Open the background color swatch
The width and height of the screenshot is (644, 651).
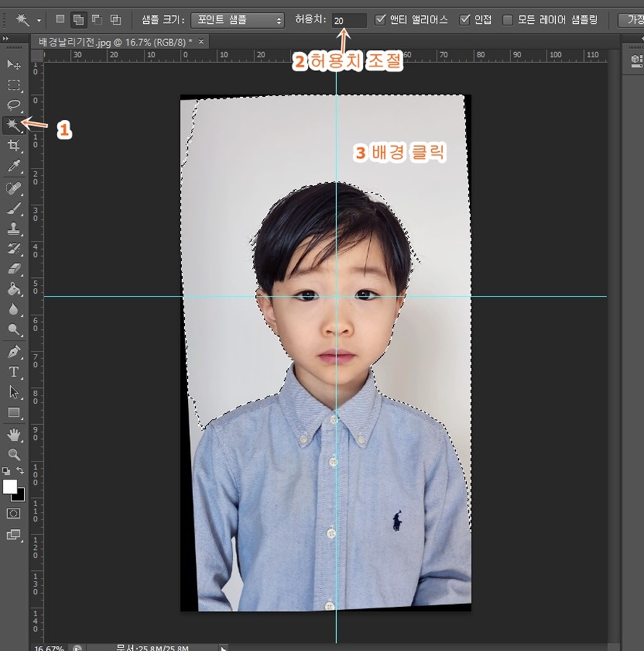coord(20,495)
